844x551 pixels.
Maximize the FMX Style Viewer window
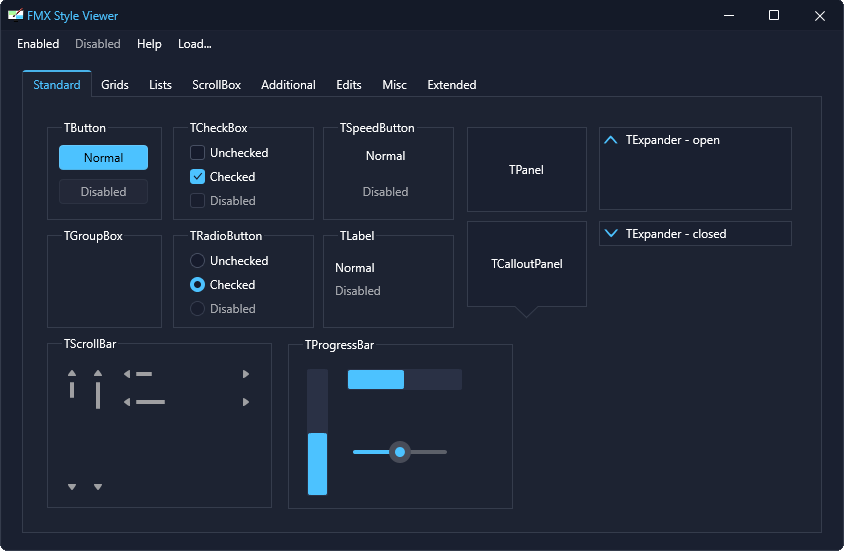point(774,15)
